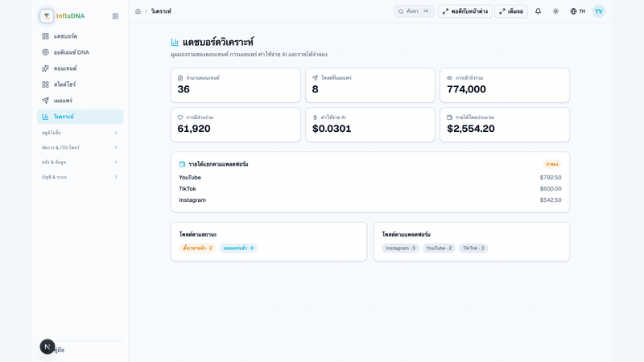Expand the จัดการ & เวิร์กโฟลว์ sidebar group
The image size is (644, 362).
[80, 147]
